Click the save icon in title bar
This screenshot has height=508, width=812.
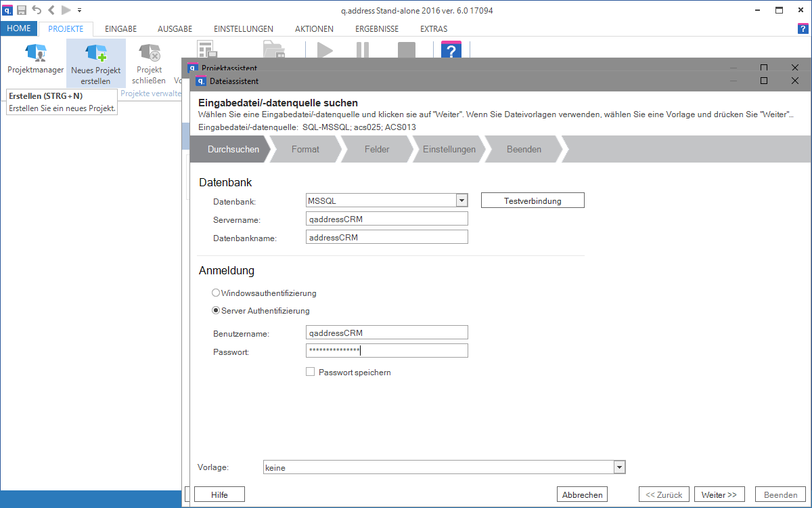click(22, 10)
